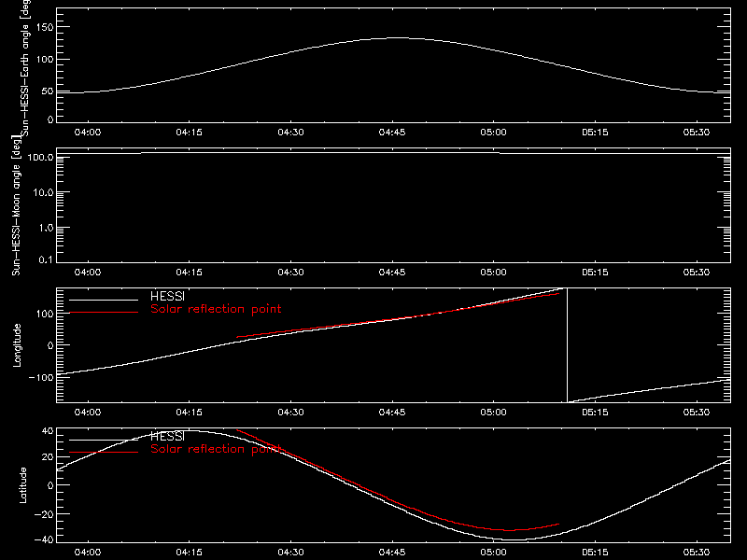747x560 pixels.
Task: Click the -40 tick on Latitude axis
Action: [44, 539]
